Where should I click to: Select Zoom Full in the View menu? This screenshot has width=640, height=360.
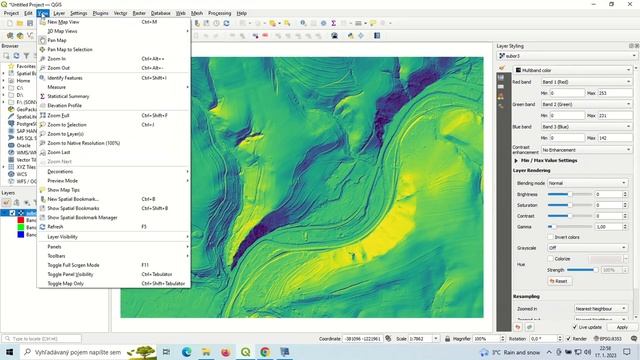pos(113,116)
